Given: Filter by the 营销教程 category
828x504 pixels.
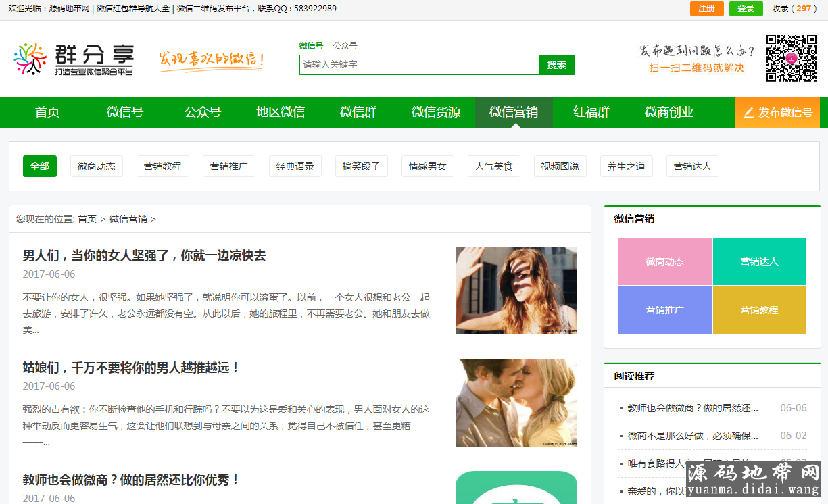Looking at the screenshot, I should tap(162, 166).
